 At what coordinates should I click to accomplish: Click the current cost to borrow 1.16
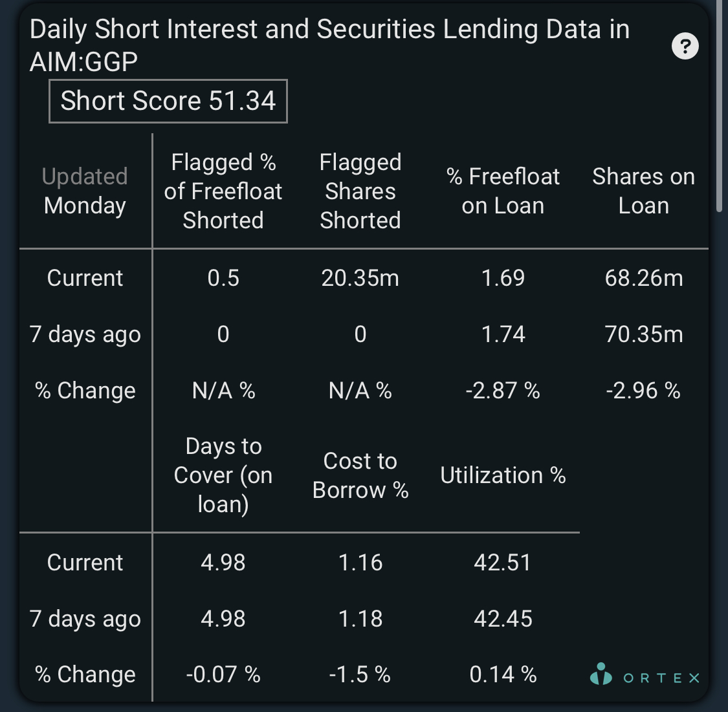click(360, 563)
